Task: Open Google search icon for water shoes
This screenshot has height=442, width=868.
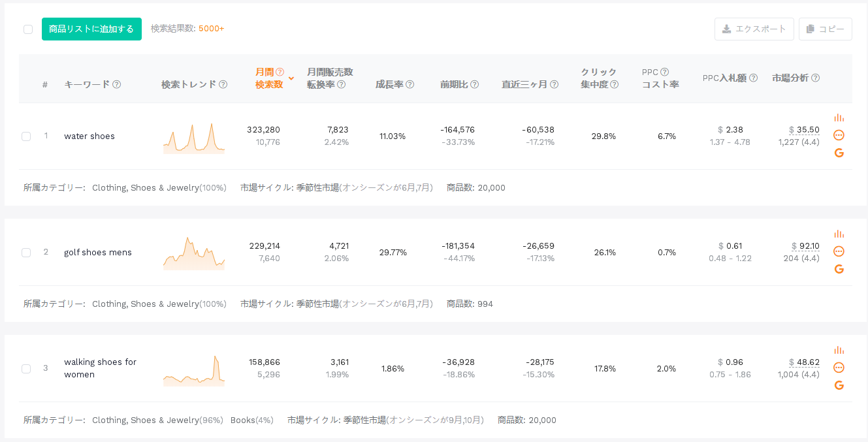Action: pyautogui.click(x=839, y=153)
